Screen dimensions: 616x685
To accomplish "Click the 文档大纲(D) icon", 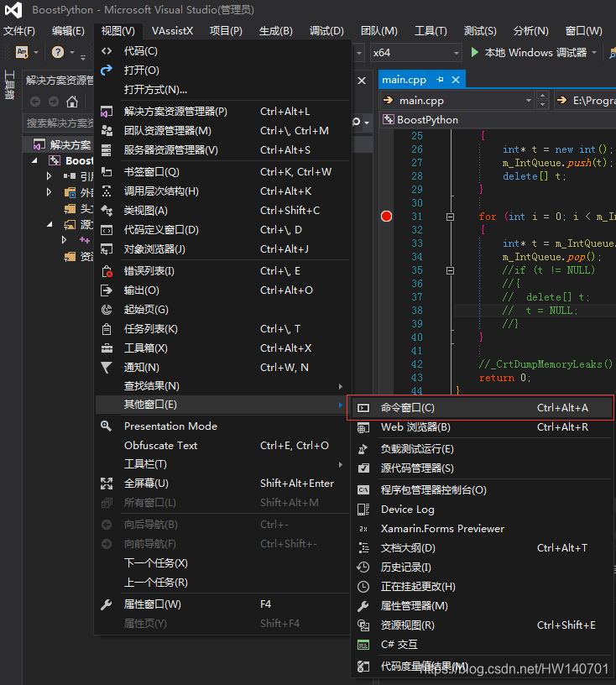I will point(363,548).
